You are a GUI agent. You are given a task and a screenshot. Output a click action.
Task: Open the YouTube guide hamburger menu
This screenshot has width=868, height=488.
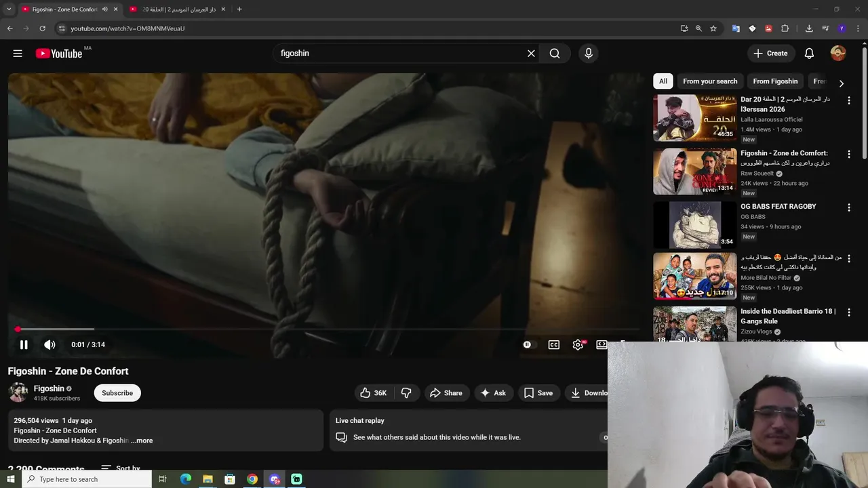(18, 54)
